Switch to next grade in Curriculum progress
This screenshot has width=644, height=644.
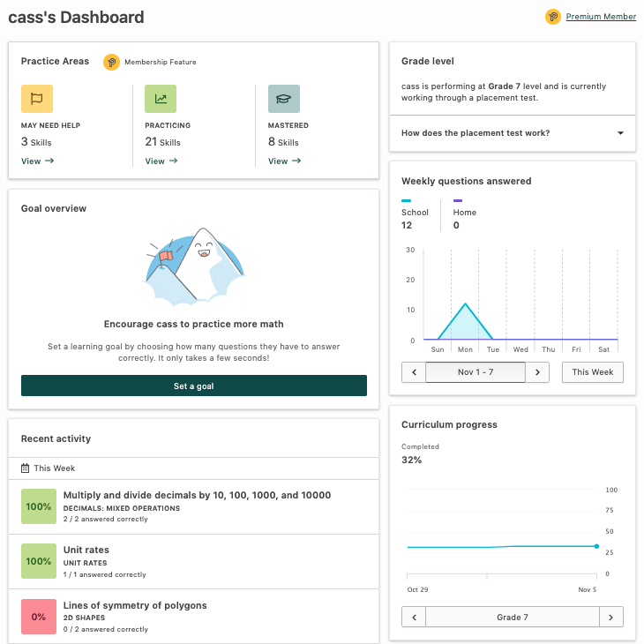(611, 617)
